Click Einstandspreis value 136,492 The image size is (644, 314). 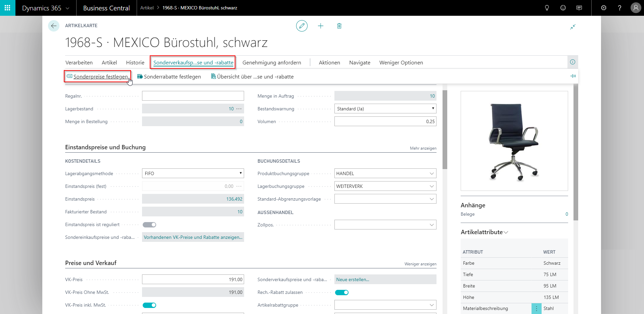pyautogui.click(x=234, y=199)
